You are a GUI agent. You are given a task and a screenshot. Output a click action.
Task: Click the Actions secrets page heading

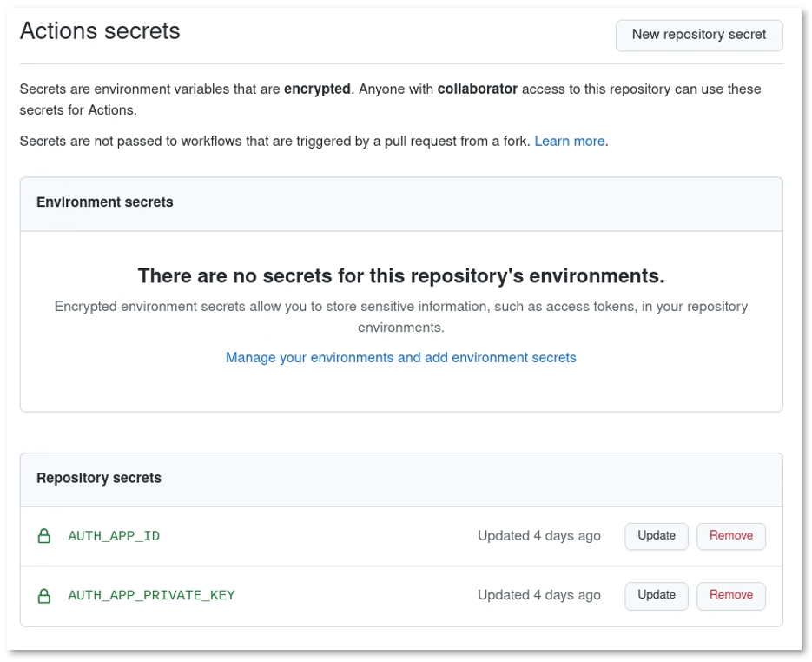tap(100, 31)
